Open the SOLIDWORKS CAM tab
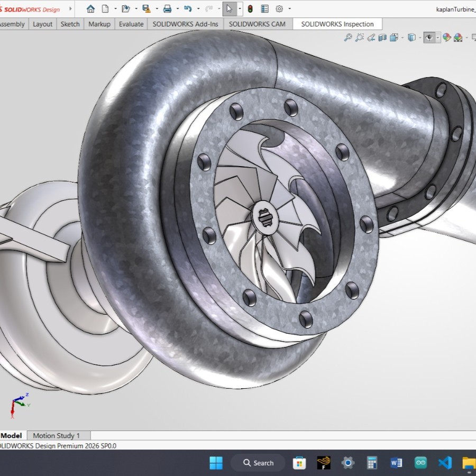 (x=257, y=24)
